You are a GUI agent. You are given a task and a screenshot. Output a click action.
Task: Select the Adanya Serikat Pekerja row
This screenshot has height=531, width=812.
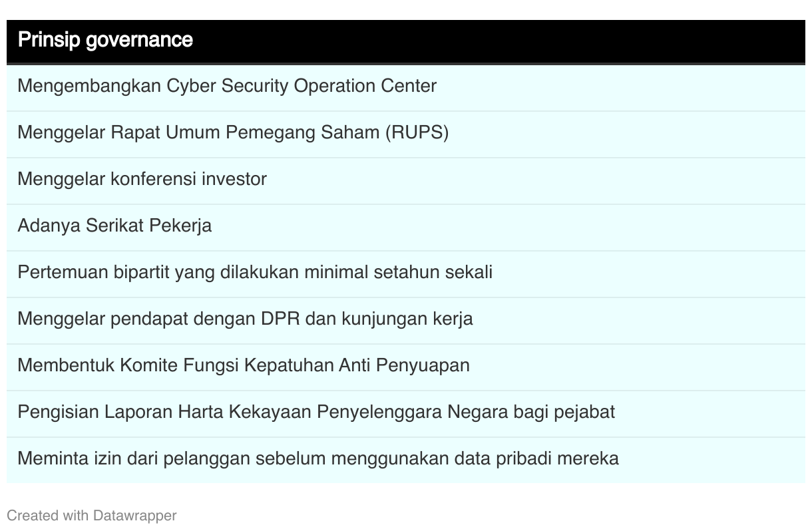point(405,227)
